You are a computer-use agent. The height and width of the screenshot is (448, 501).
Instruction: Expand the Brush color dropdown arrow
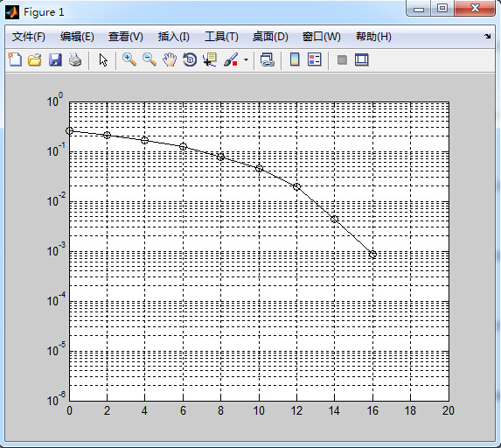click(x=246, y=59)
